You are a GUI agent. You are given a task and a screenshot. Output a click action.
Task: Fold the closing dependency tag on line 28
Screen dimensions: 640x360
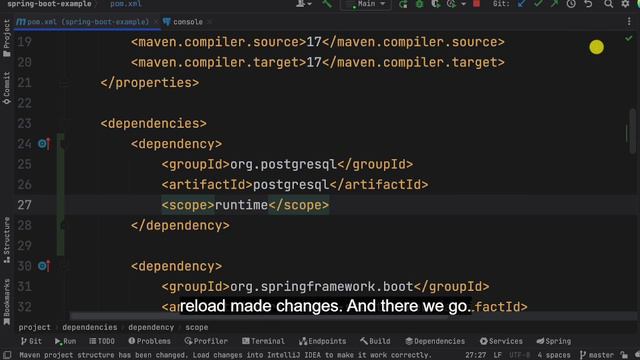63,225
